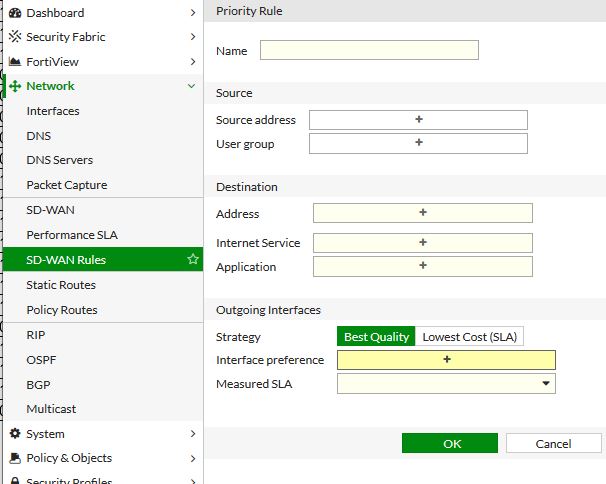This screenshot has width=606, height=484.
Task: Cancel the priority rule form
Action: (x=553, y=443)
